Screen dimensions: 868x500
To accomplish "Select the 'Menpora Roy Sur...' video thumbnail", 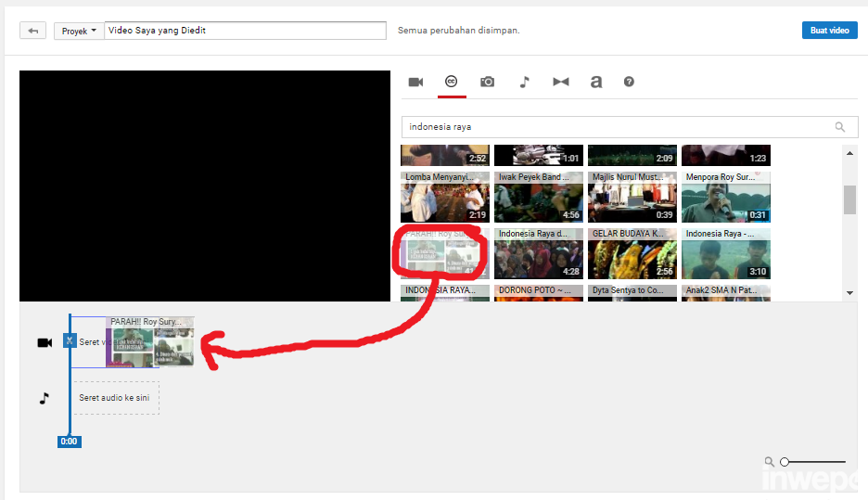I will (x=726, y=197).
